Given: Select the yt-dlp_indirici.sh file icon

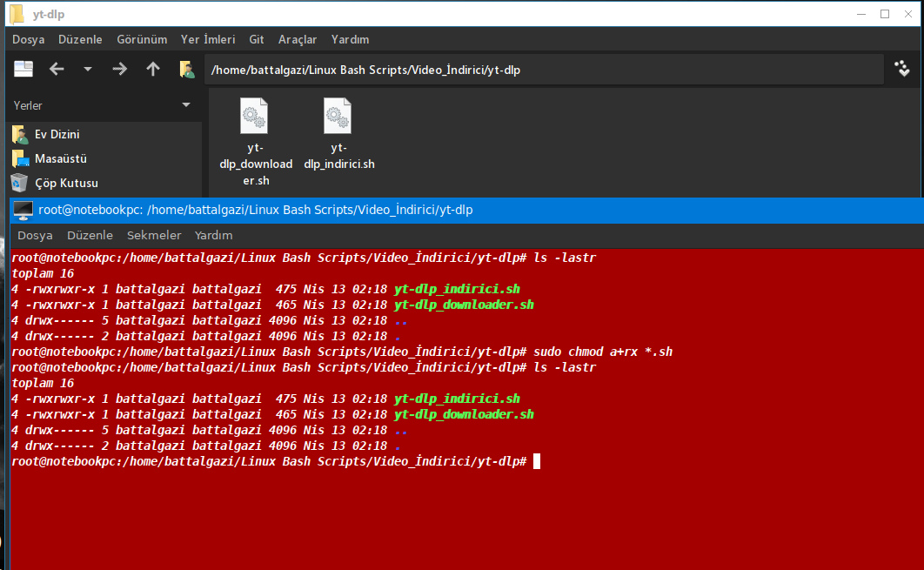Looking at the screenshot, I should pos(338,116).
